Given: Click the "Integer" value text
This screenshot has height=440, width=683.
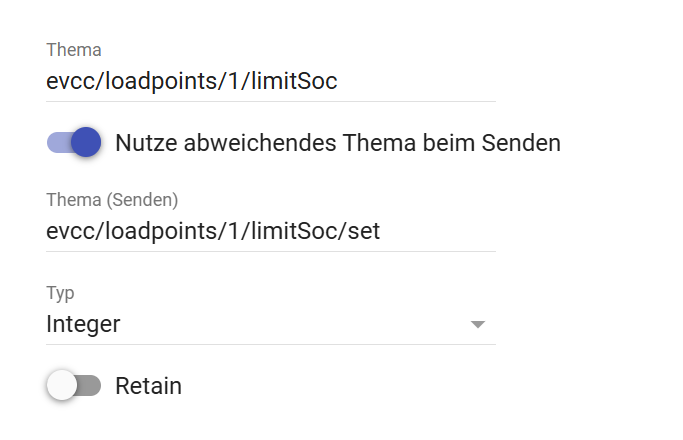Looking at the screenshot, I should tap(83, 325).
